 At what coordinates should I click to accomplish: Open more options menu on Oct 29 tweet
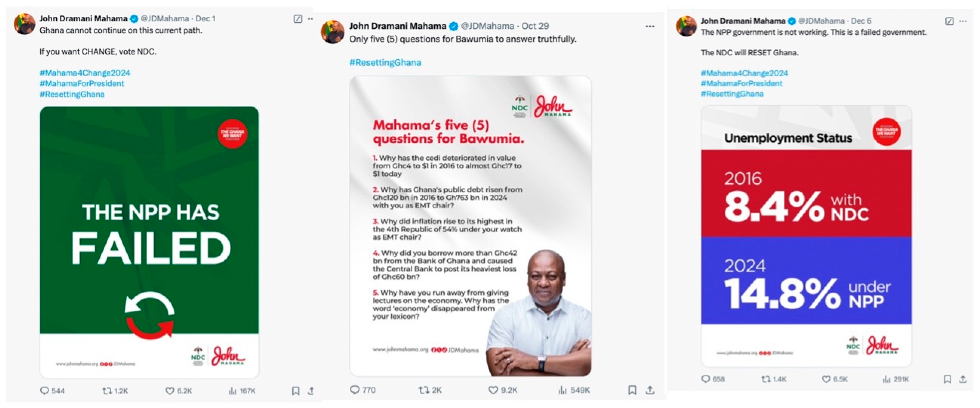[650, 26]
